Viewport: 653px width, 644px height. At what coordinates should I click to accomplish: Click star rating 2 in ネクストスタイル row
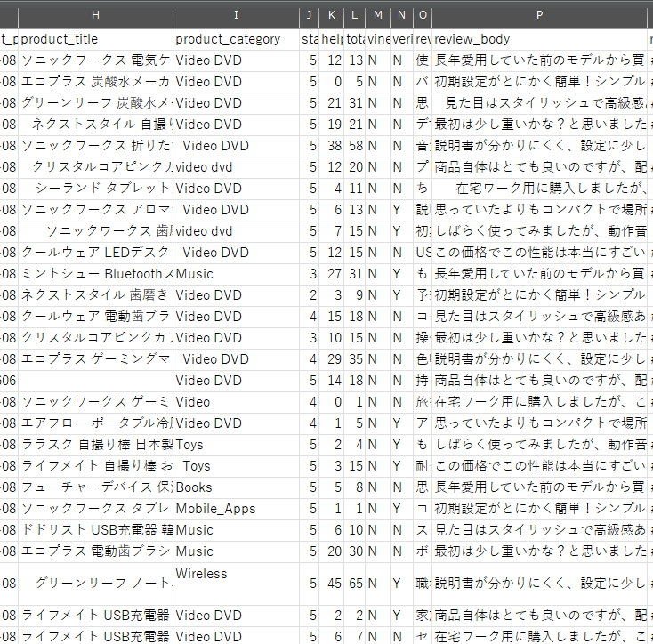coord(309,295)
